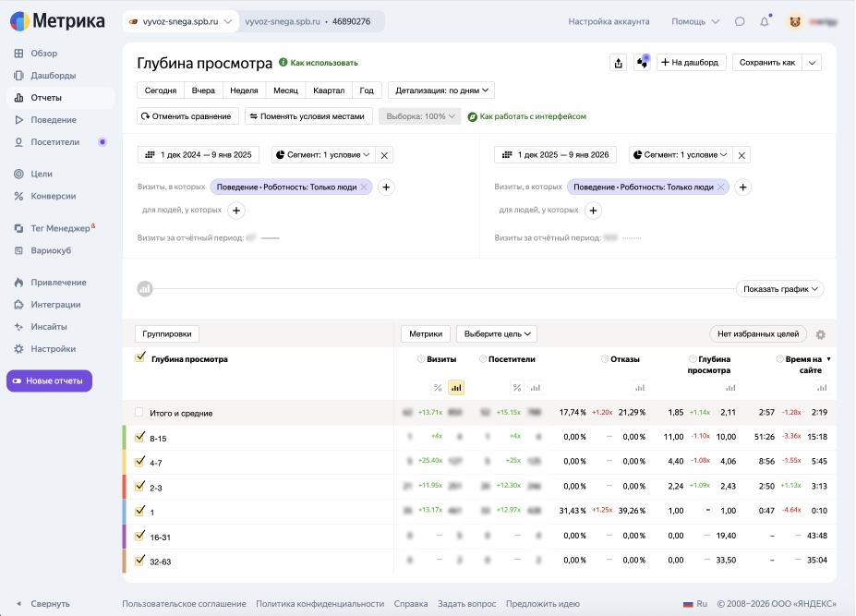Image resolution: width=856 pixels, height=616 pixels.
Task: Expand the Детализация: по дням dropdown
Action: 441,91
